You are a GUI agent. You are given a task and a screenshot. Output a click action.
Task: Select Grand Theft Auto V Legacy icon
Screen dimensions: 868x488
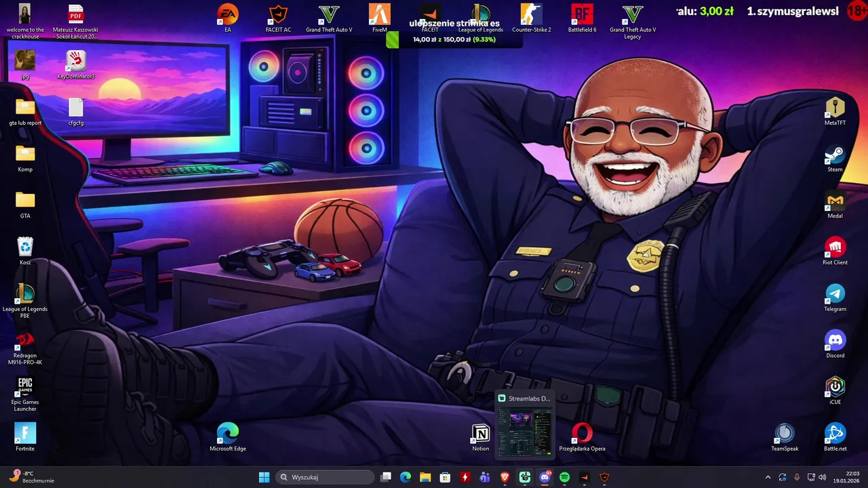click(x=633, y=21)
